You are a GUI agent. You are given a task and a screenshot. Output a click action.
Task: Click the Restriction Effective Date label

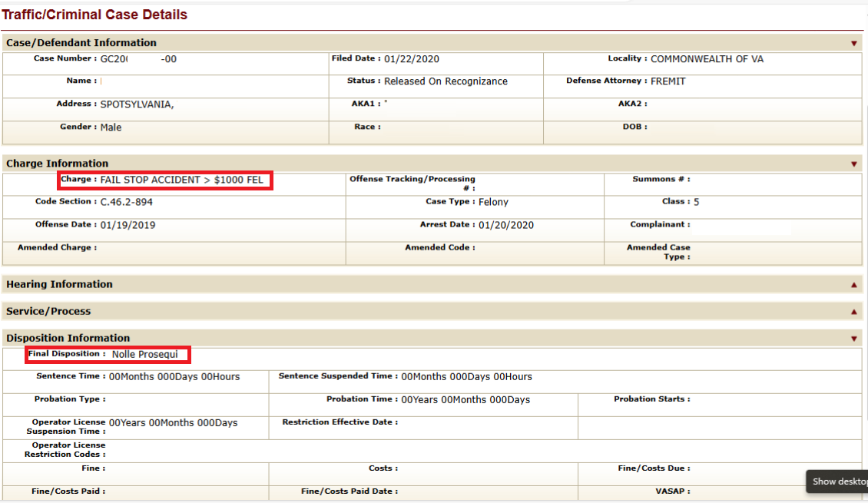click(340, 422)
